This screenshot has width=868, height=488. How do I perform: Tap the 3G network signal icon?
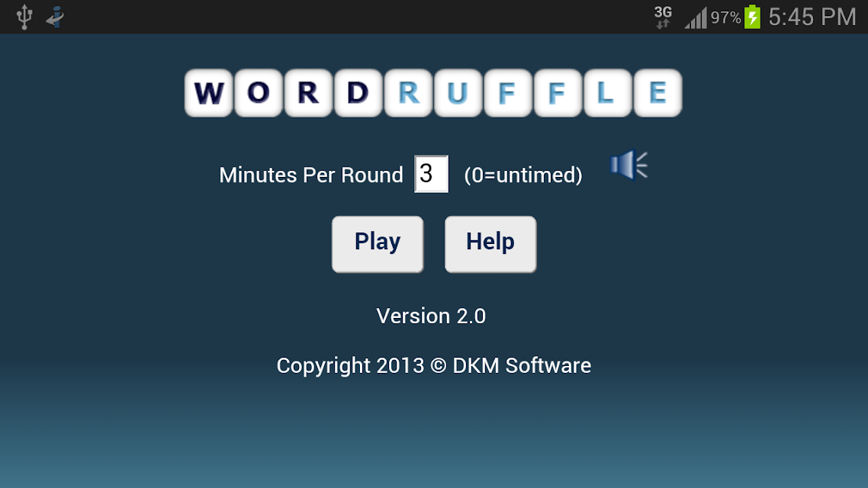(663, 17)
